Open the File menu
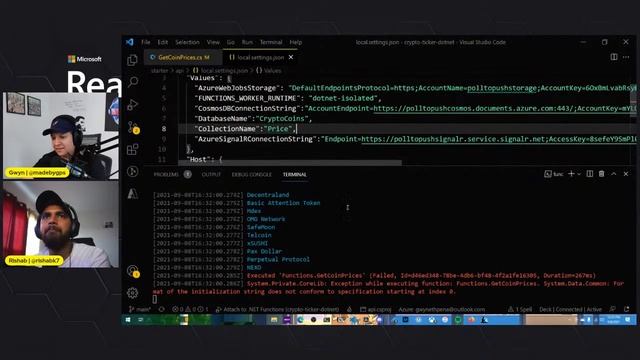Viewport: 640px width, 360px height. 146,42
